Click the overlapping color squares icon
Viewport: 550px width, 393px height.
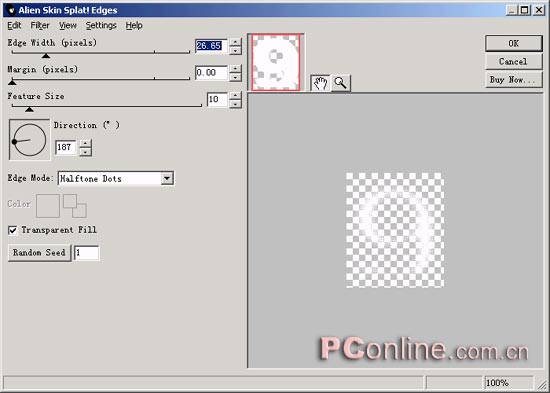pos(75,206)
